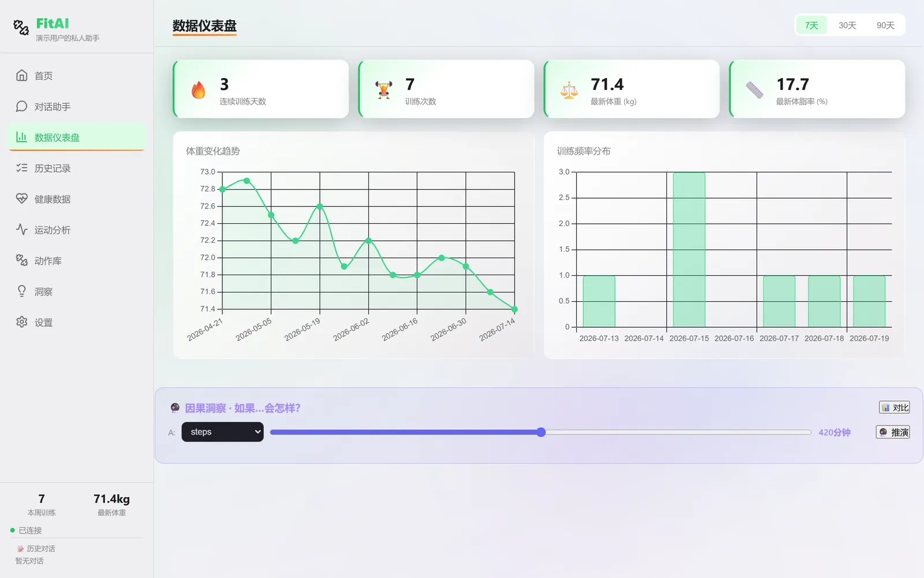Viewport: 924px width, 578px height.
Task: Open the 对话助手 menu item
Action: (76, 106)
